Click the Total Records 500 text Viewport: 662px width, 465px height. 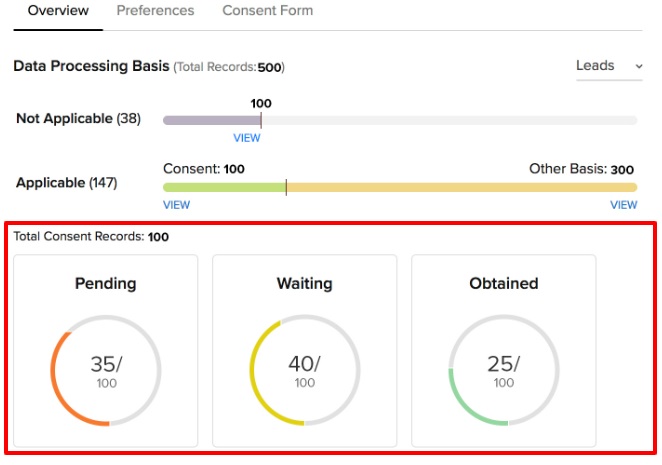pos(229,67)
